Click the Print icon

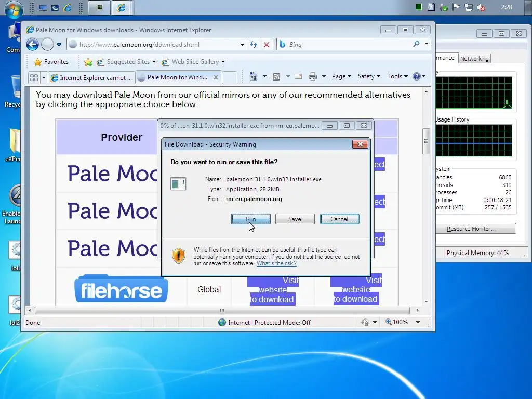click(312, 77)
